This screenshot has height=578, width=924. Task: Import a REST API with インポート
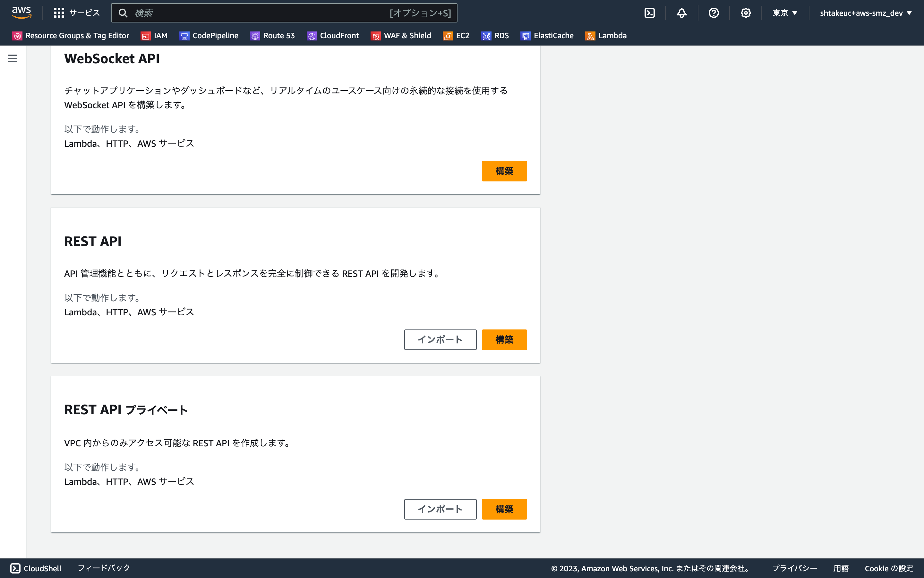point(440,339)
